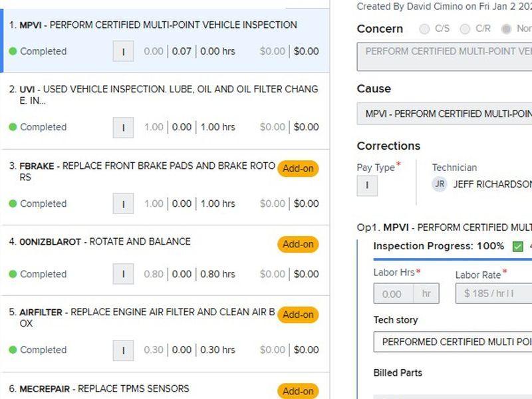Select the C/S concern radio button
The image size is (532, 399).
pos(423,29)
